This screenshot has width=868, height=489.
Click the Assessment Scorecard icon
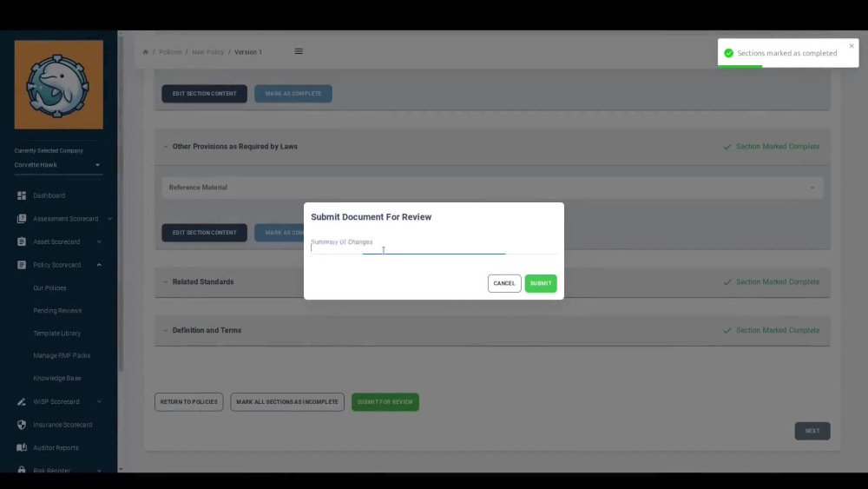pyautogui.click(x=22, y=219)
